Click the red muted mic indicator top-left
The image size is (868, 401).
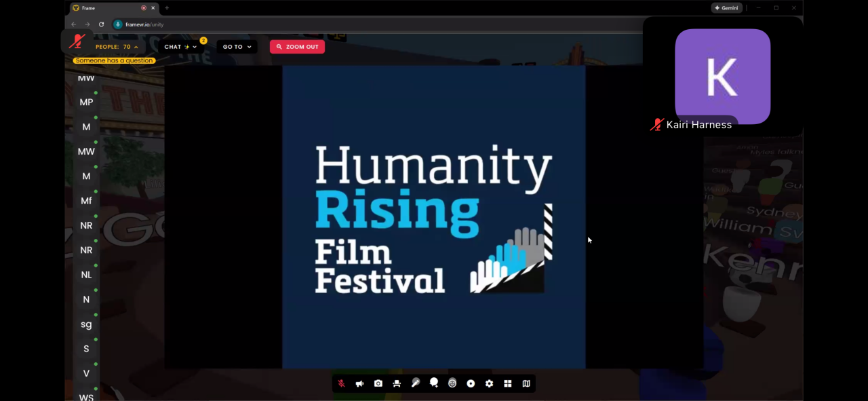tap(77, 41)
